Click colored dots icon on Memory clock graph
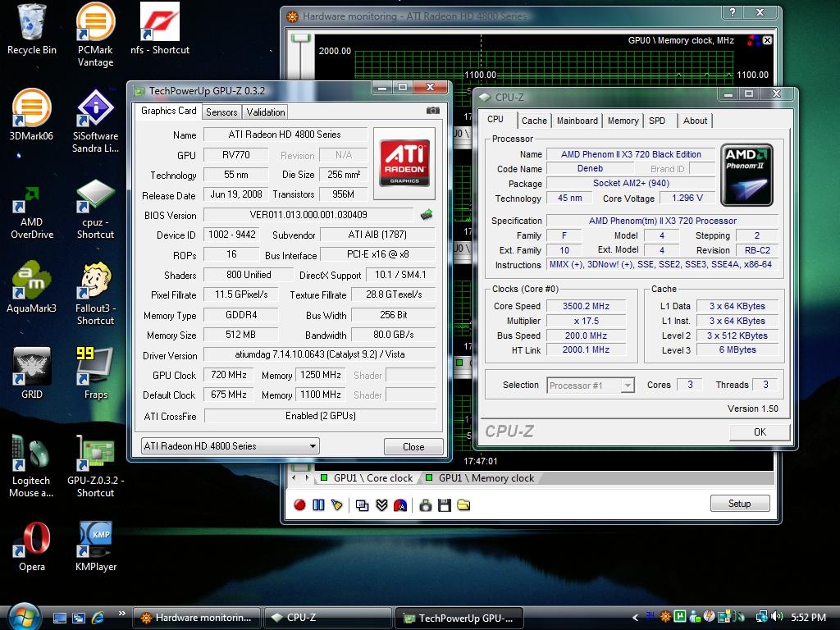Image resolution: width=840 pixels, height=630 pixels. point(753,40)
